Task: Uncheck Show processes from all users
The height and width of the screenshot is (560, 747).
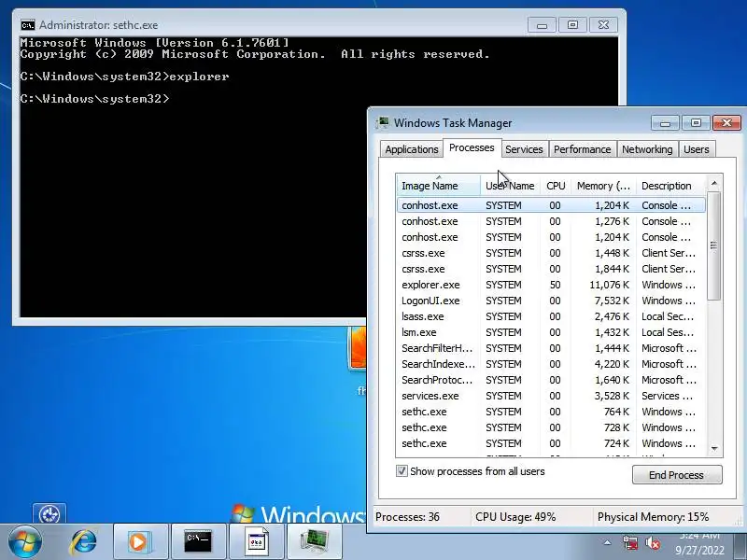Action: click(402, 471)
